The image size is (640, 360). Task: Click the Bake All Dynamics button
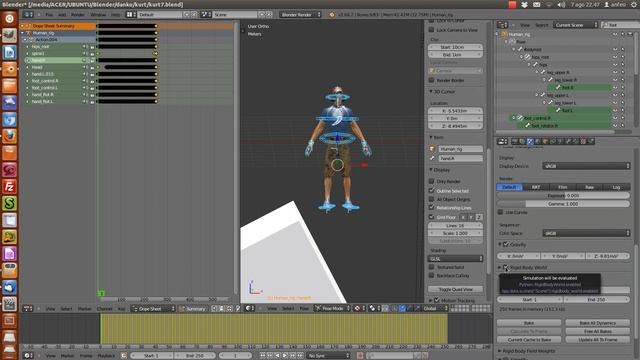[598, 323]
